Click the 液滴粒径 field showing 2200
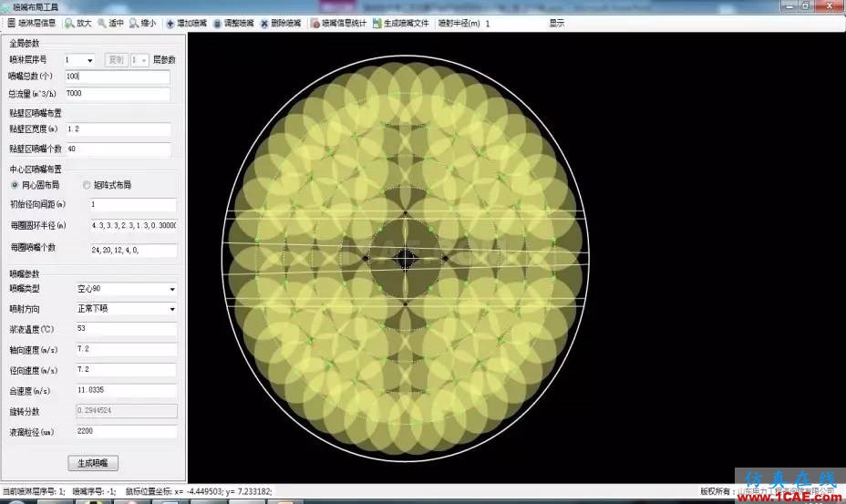 coord(126,431)
